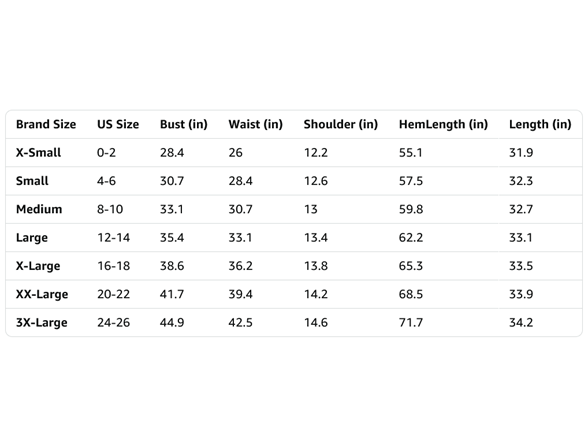
Task: Select the US Size column header
Action: point(118,124)
